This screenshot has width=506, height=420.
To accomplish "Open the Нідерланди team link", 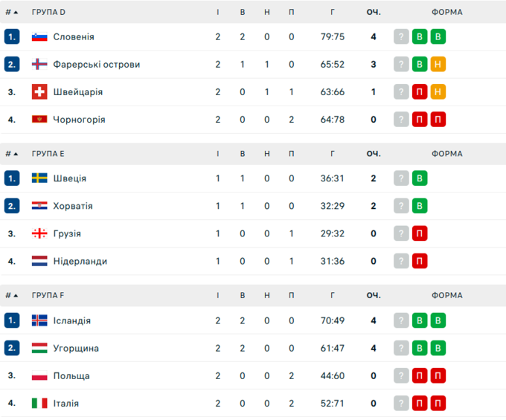I will (x=80, y=261).
